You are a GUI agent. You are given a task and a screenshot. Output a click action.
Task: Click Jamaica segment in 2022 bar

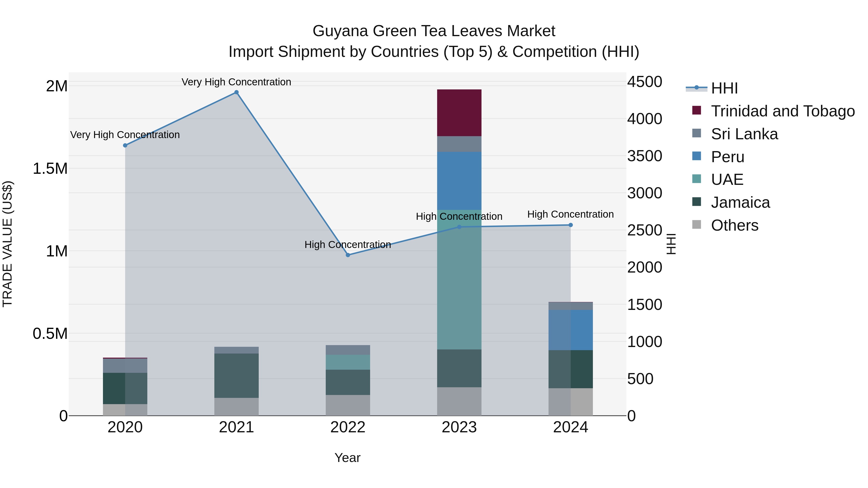[348, 382]
